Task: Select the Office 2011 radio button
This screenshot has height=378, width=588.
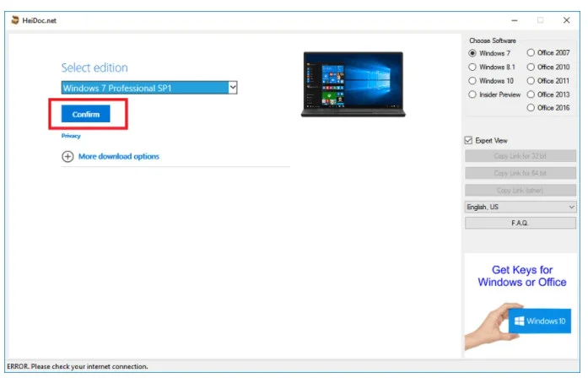Action: click(x=531, y=81)
